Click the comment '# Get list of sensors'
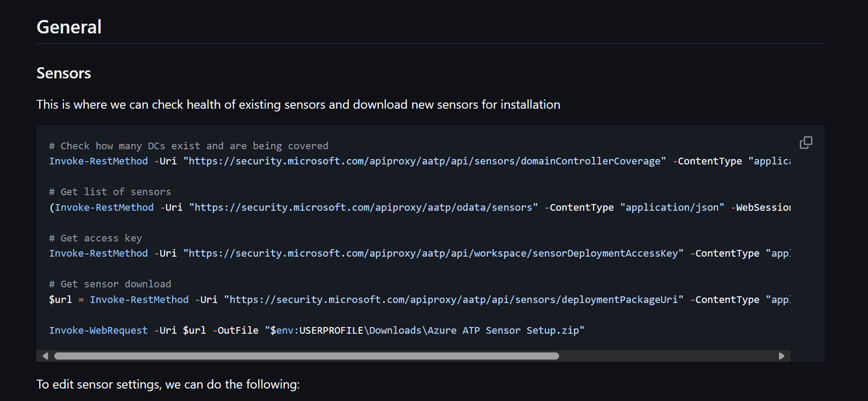Viewport: 868px width, 401px height. pos(110,192)
